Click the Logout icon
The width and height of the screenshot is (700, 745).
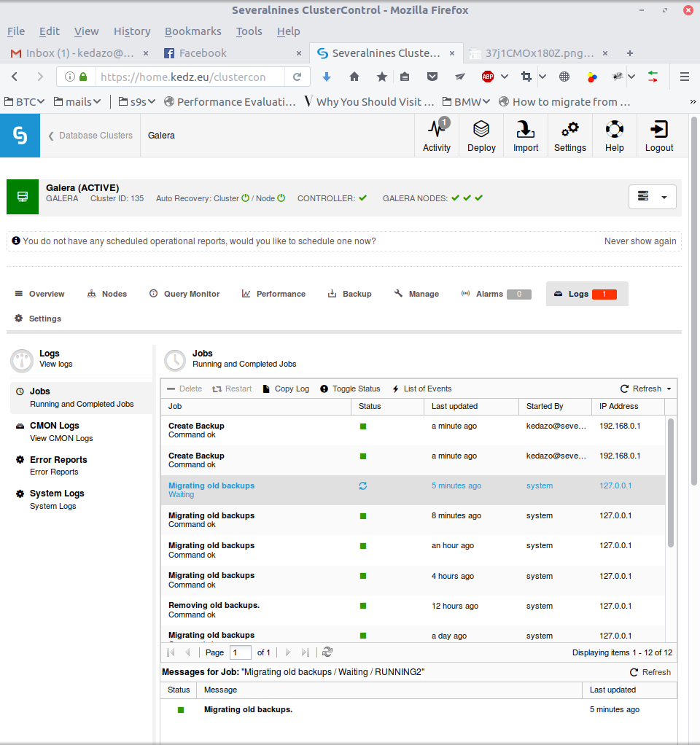[x=658, y=136]
